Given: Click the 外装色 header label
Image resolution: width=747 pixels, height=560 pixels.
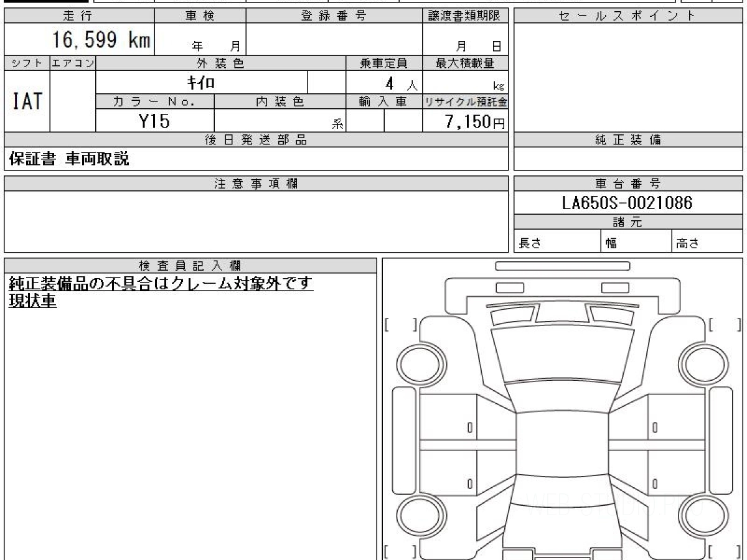Looking at the screenshot, I should coord(220,63).
